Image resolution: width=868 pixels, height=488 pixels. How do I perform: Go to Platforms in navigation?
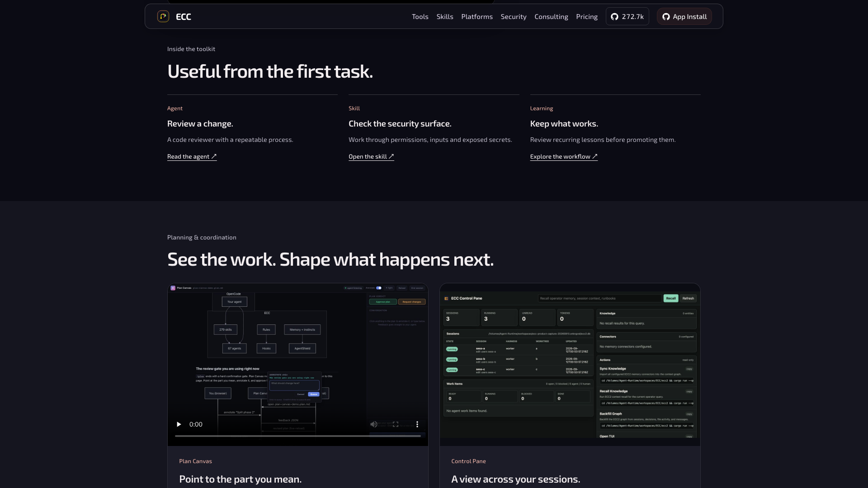(x=477, y=17)
